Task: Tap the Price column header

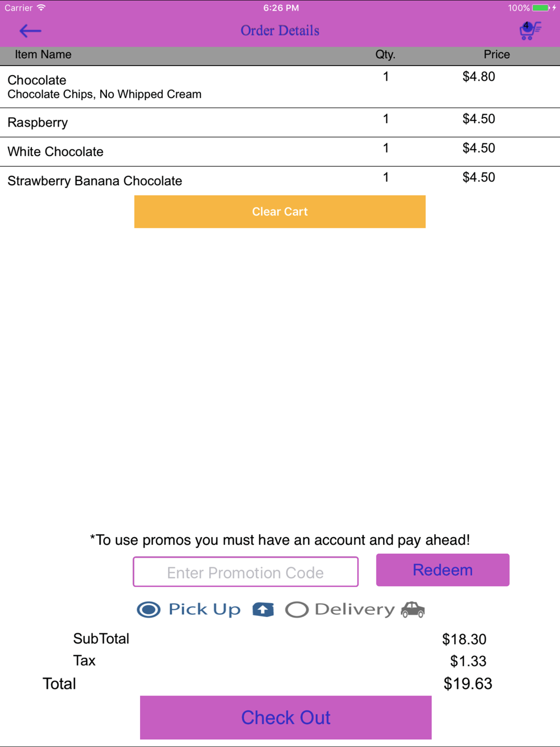Action: tap(497, 54)
